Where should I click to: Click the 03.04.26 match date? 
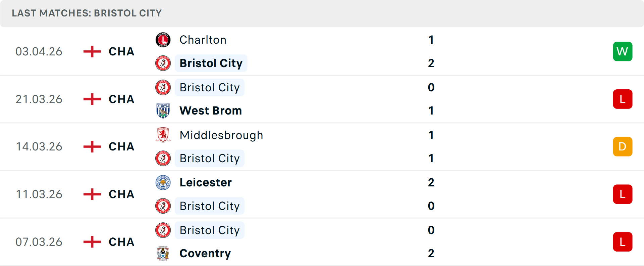pyautogui.click(x=39, y=51)
